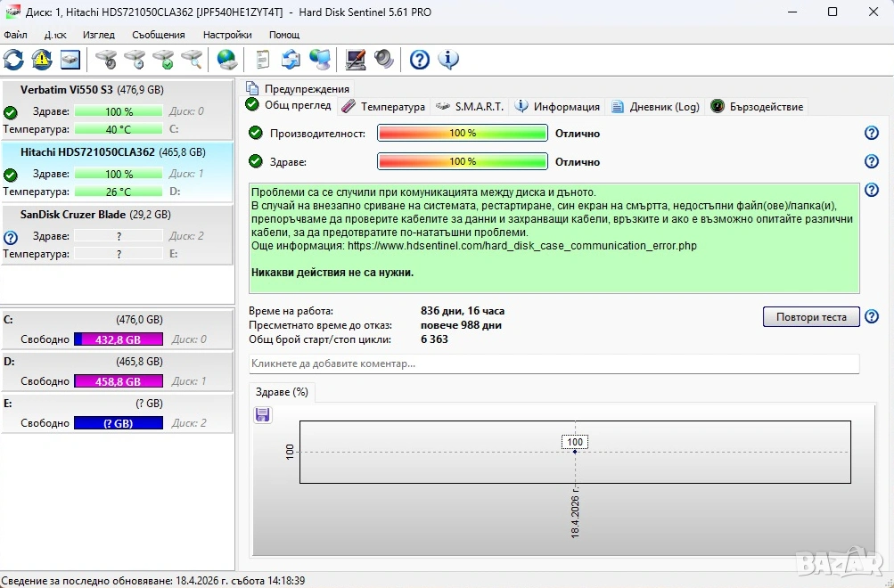Click the globe with disk toolbar icon
894x588 pixels.
(x=227, y=60)
